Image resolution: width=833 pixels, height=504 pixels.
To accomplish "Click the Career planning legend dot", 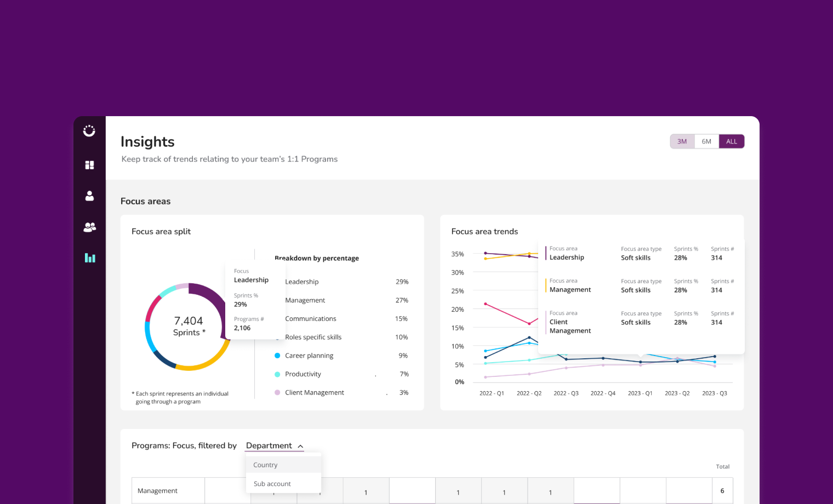I will pyautogui.click(x=277, y=356).
